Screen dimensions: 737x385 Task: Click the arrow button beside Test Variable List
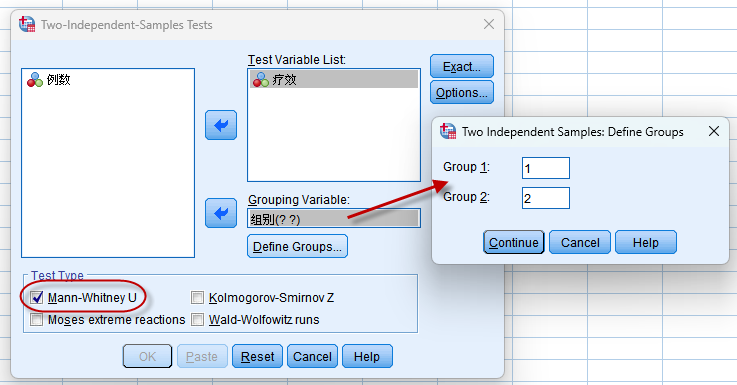pyautogui.click(x=221, y=125)
